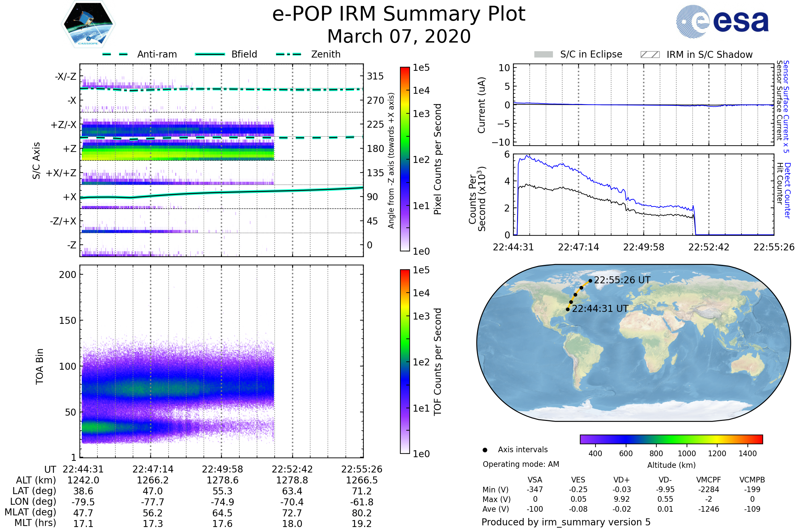Click the CASSIOPE mission hexagon logo
The width and height of the screenshot is (798, 532).
[88, 24]
